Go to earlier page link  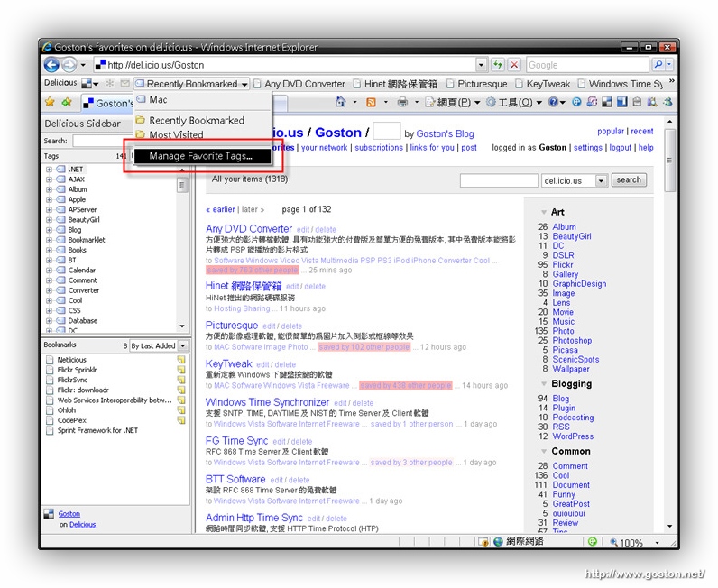point(221,209)
